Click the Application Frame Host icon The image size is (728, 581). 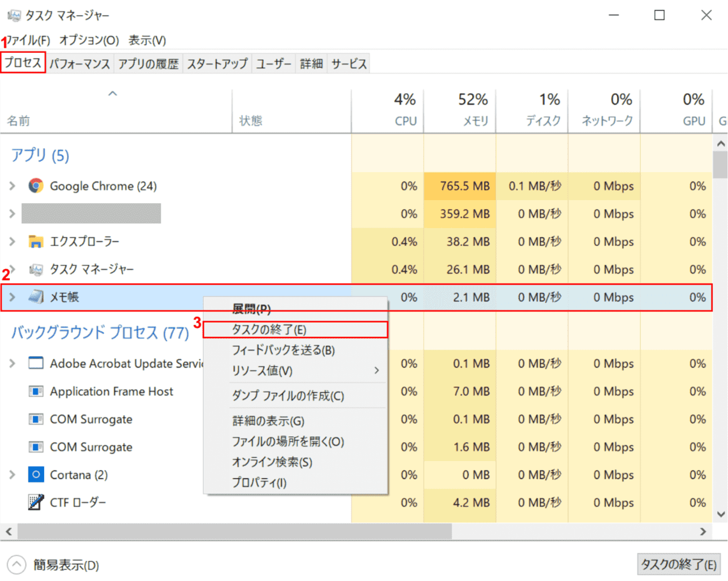36,391
